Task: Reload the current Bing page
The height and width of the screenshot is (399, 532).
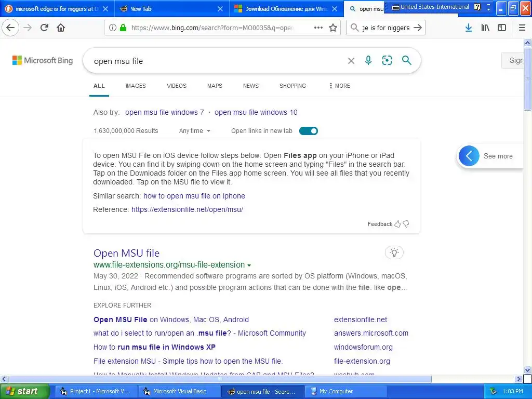Action: 44,28
